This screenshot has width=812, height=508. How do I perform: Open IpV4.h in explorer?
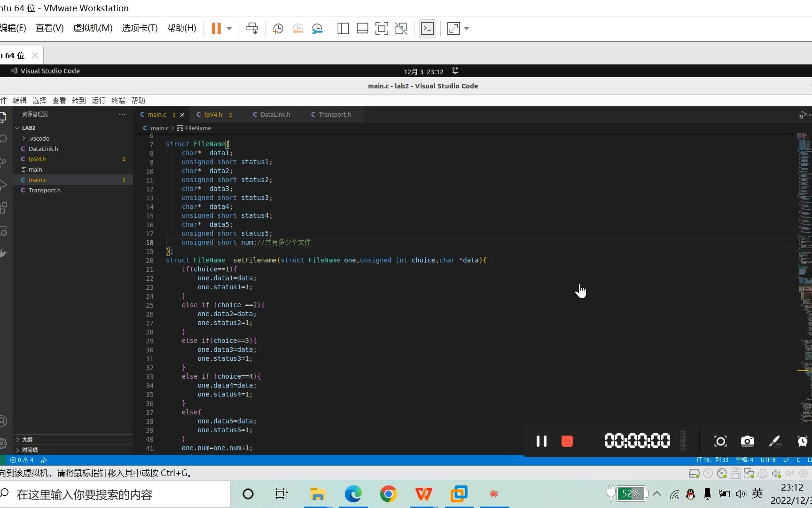coord(73,159)
